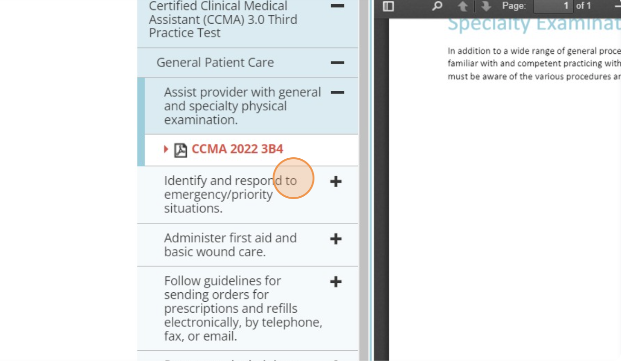The width and height of the screenshot is (627, 364).
Task: Collapse the General Patient Care section
Action: click(337, 63)
